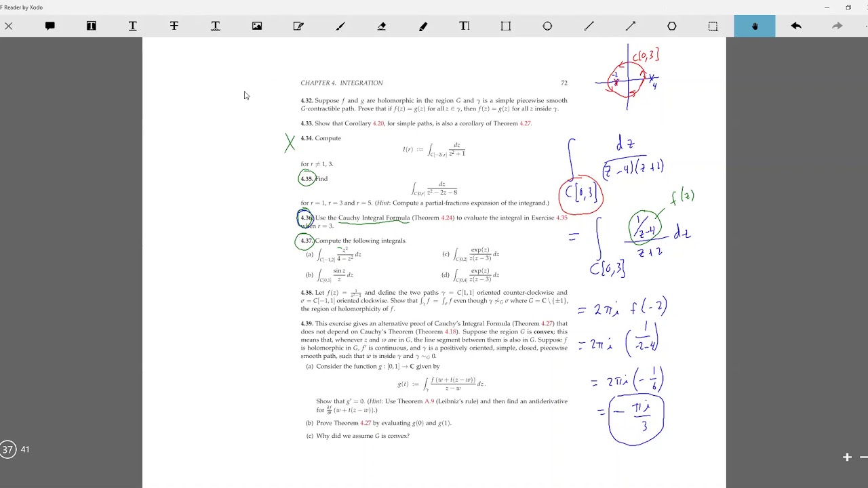Screen dimensions: 868x488
Task: Click the heading 'CHAPTER 4. INTEGRATION'
Action: pos(342,83)
